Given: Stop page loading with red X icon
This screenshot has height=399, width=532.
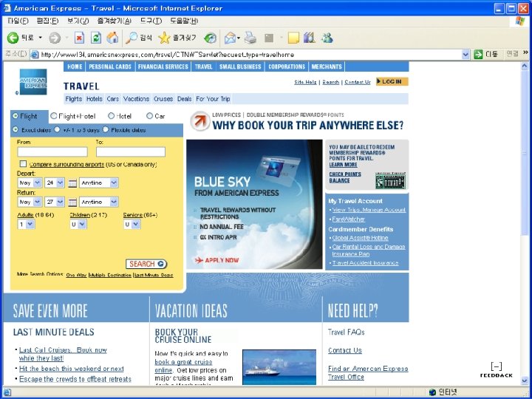Looking at the screenshot, I should [79, 38].
